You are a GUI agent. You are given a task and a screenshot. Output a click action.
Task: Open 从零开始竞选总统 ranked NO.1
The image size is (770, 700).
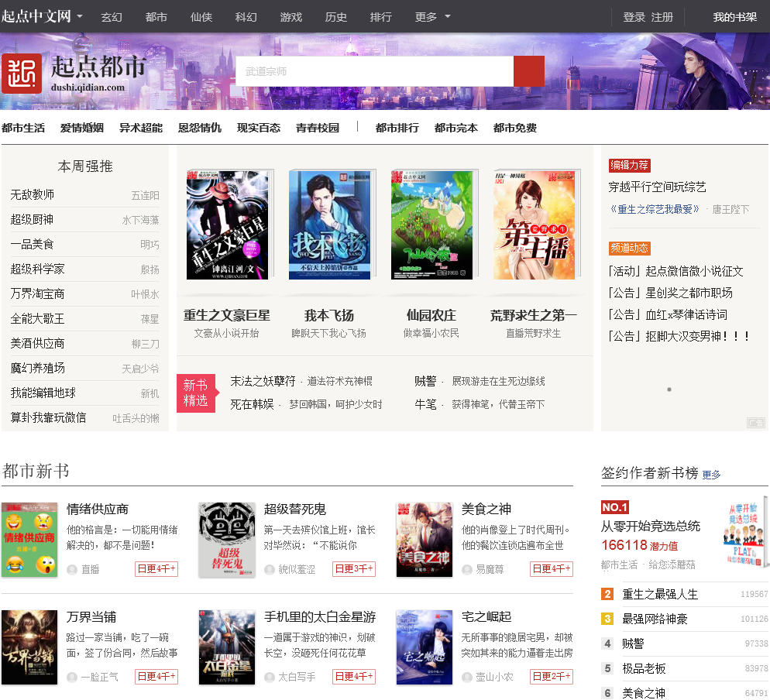pyautogui.click(x=651, y=527)
